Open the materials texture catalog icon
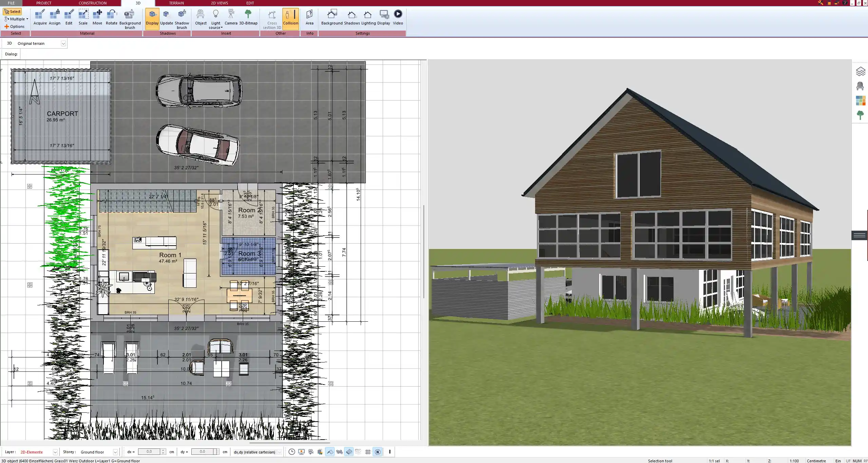868x463 pixels. [861, 101]
